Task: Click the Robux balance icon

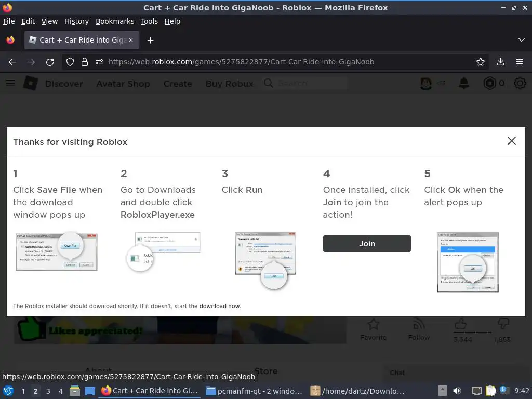Action: pyautogui.click(x=489, y=84)
